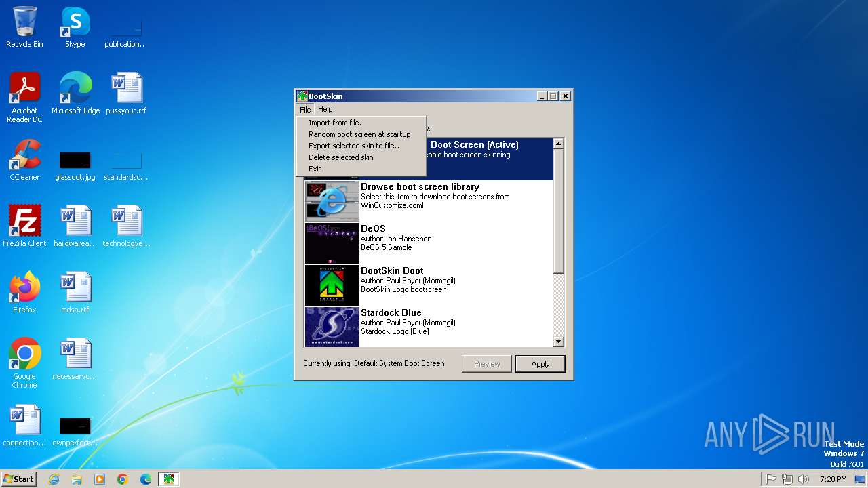This screenshot has height=488, width=868.
Task: Choose Delete selected skin menu entry
Action: tap(361, 157)
